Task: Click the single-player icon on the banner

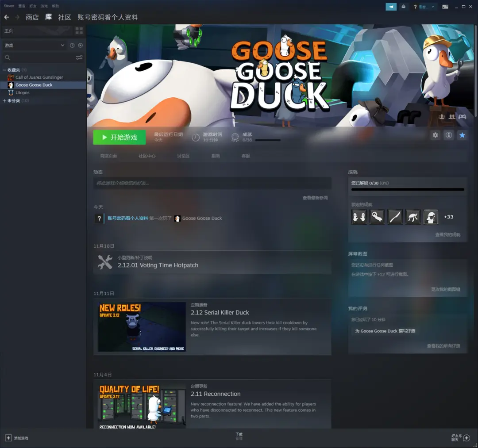Action: 442,117
